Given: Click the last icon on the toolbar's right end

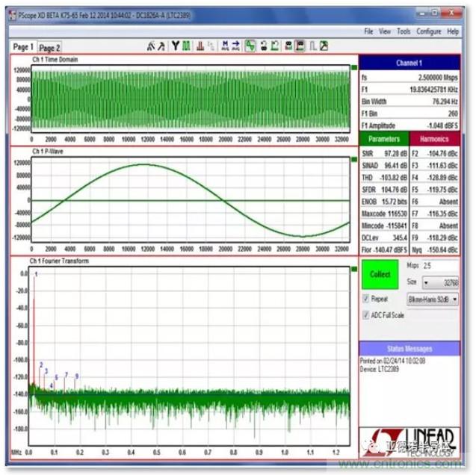Looking at the screenshot, I should tap(324, 46).
